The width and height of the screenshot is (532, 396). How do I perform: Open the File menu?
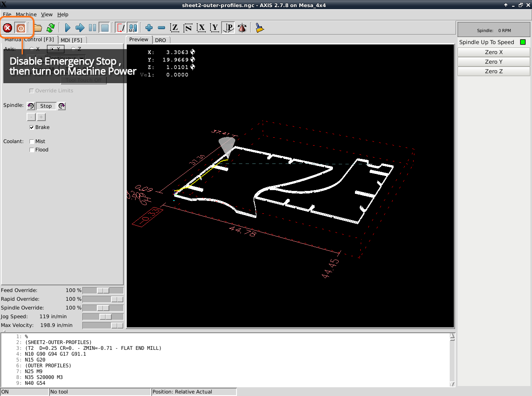coord(7,15)
